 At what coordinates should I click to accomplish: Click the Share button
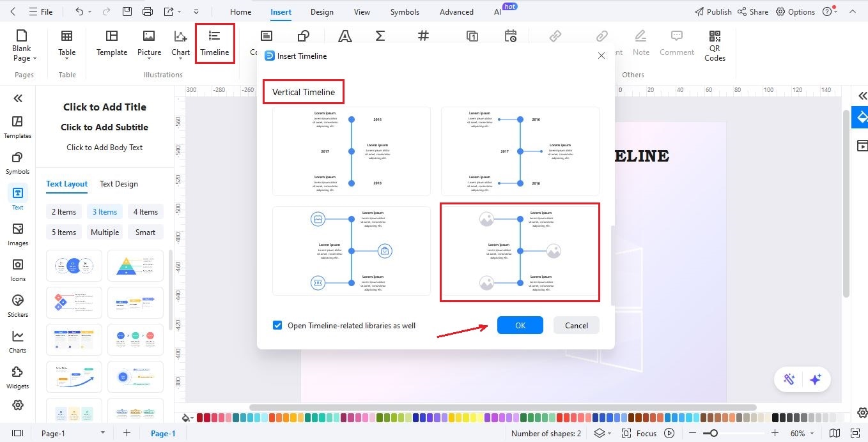pyautogui.click(x=753, y=11)
